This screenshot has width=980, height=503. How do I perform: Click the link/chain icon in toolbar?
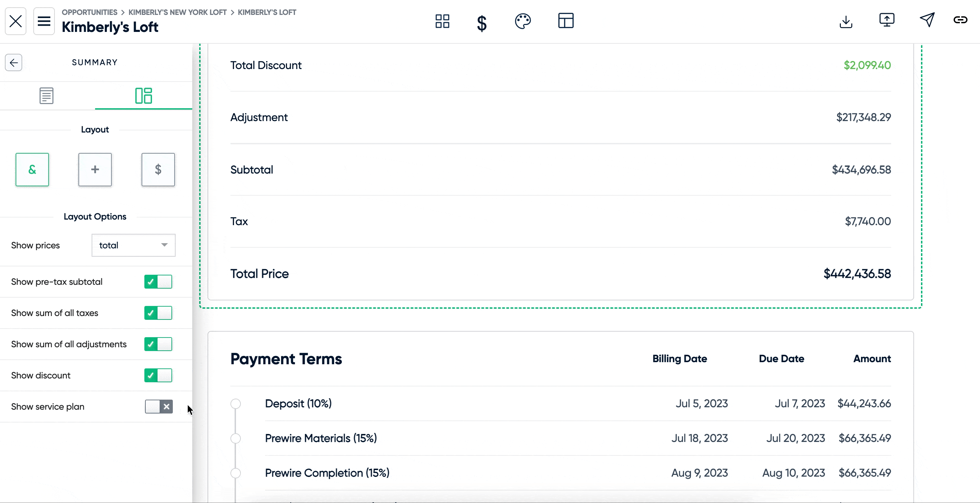(x=961, y=20)
